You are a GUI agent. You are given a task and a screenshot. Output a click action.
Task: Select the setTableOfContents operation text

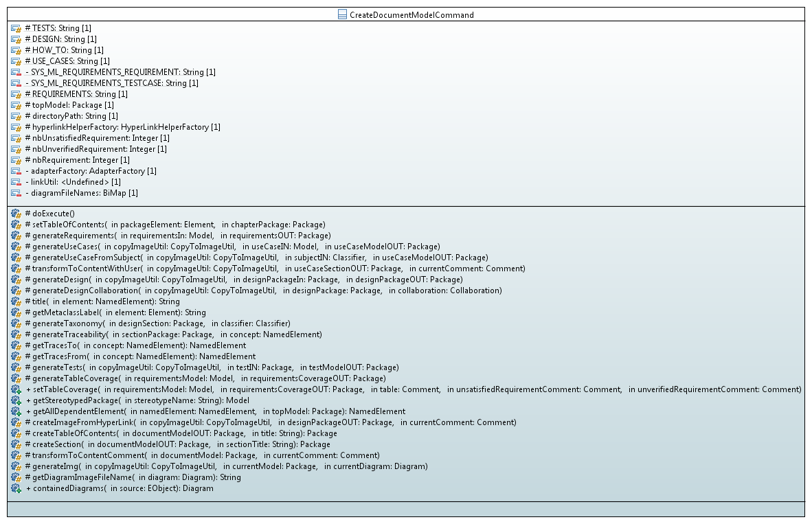[x=175, y=224]
